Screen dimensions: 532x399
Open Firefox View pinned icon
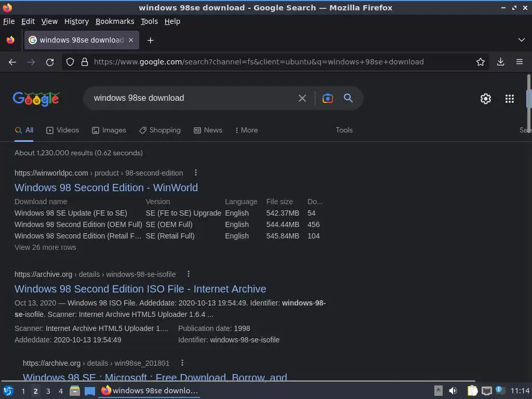tap(10, 40)
